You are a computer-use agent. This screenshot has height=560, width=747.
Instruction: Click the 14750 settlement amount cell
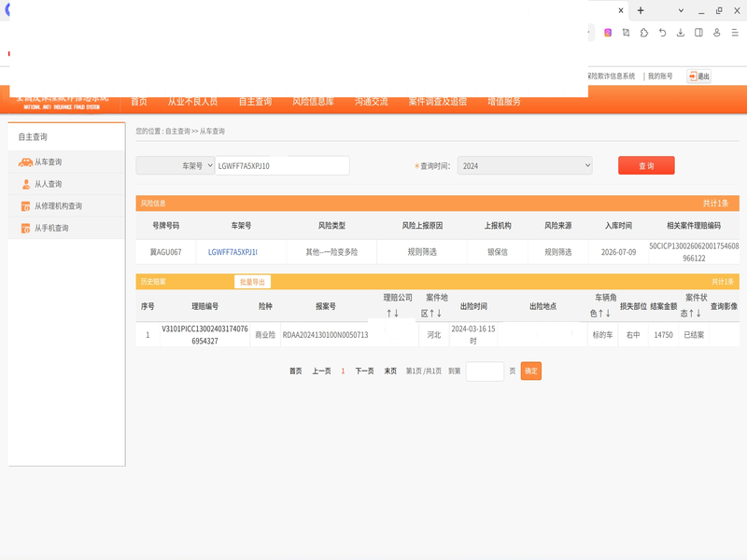[663, 335]
